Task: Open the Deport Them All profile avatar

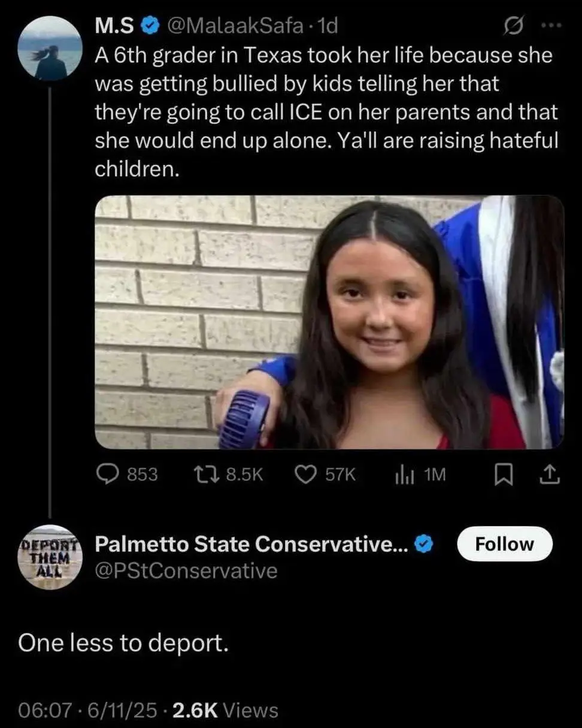Action: click(50, 558)
